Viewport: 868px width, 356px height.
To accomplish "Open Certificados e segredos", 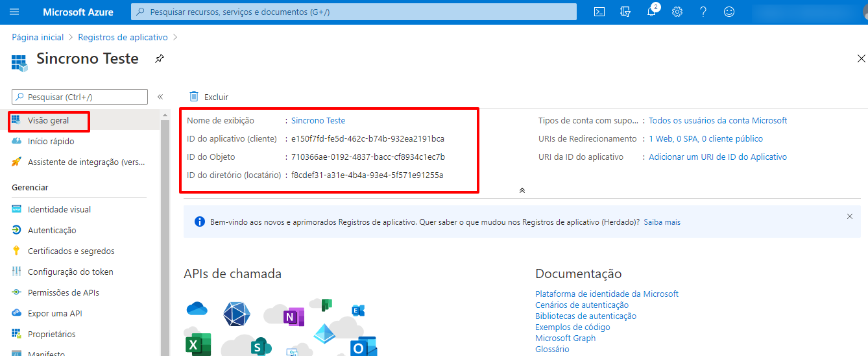I will pos(71,251).
